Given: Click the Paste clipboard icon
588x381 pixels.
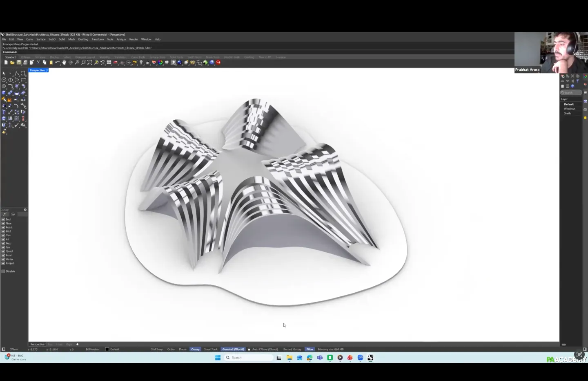Looking at the screenshot, I should coord(51,63).
